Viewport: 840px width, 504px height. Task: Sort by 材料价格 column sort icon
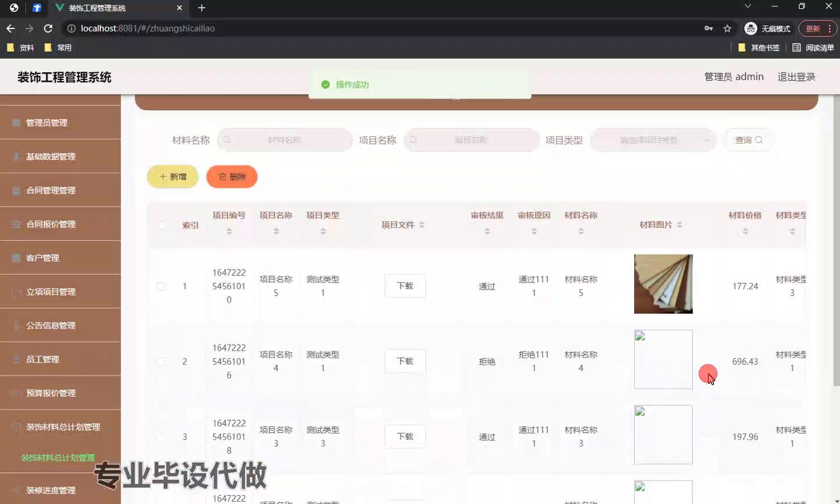pos(745,232)
